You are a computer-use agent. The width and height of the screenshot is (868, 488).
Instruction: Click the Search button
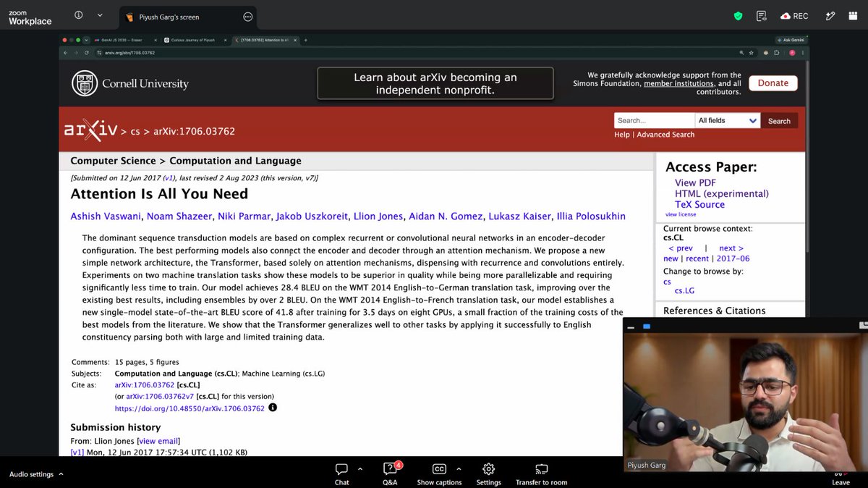pyautogui.click(x=779, y=121)
